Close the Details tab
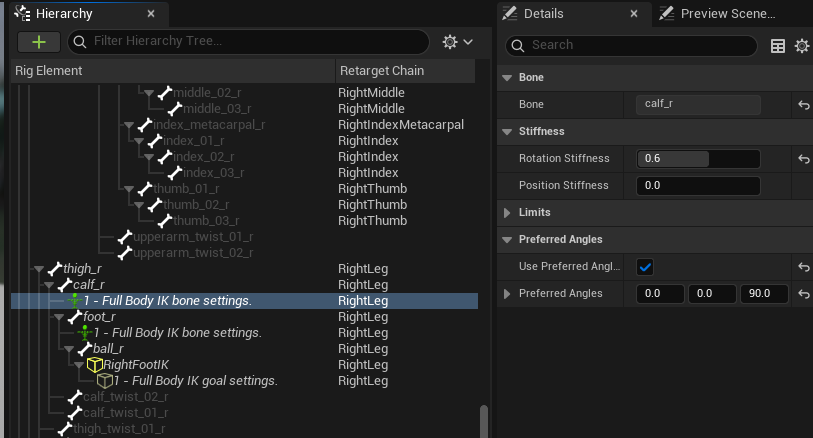 pyautogui.click(x=634, y=14)
